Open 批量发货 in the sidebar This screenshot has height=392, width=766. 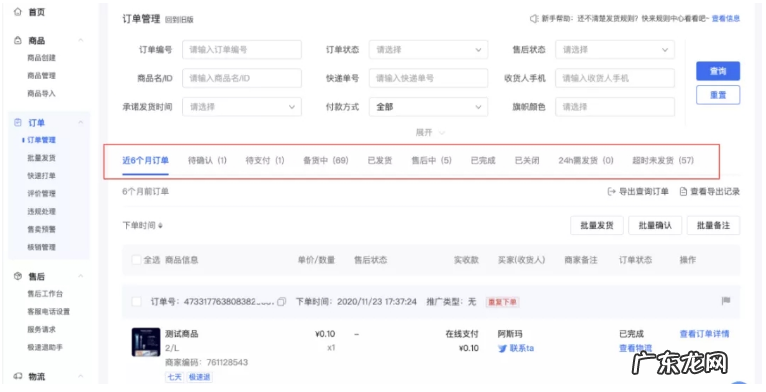(42, 158)
